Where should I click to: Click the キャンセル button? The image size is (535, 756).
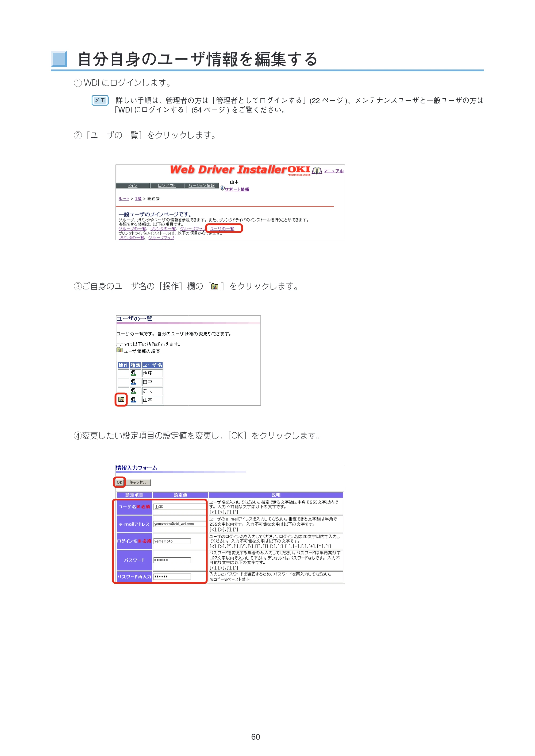click(138, 482)
